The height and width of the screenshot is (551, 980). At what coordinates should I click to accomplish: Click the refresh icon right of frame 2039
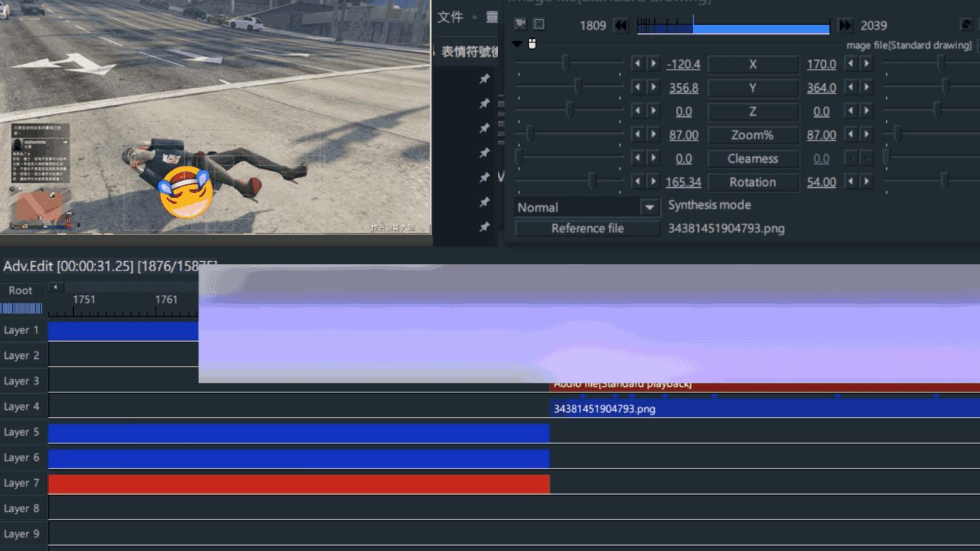tap(966, 24)
